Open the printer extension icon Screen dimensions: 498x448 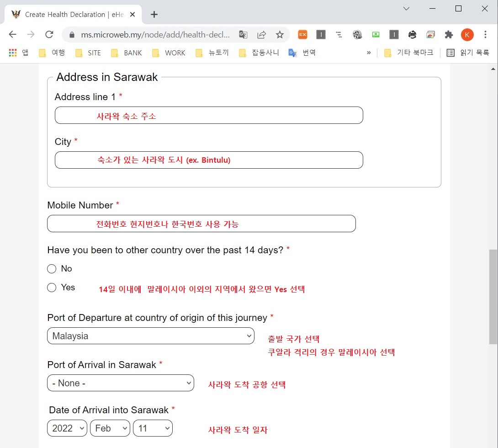pyautogui.click(x=412, y=34)
